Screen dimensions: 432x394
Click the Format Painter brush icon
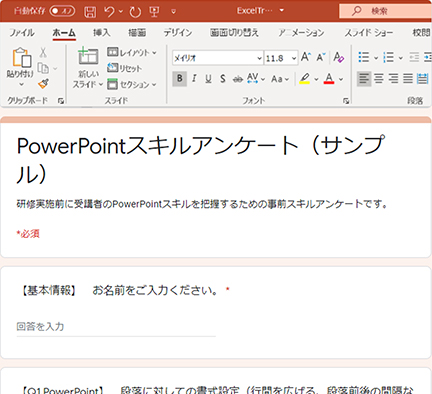click(x=43, y=83)
